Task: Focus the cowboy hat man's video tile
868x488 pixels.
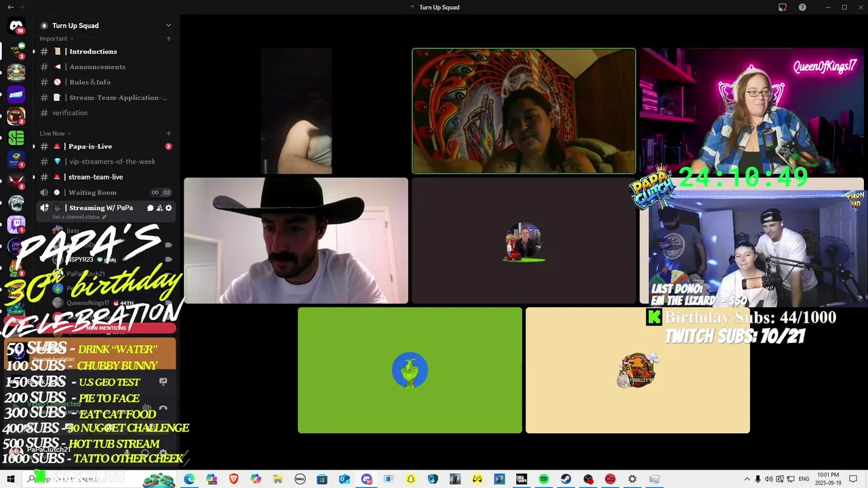Action: pos(296,241)
